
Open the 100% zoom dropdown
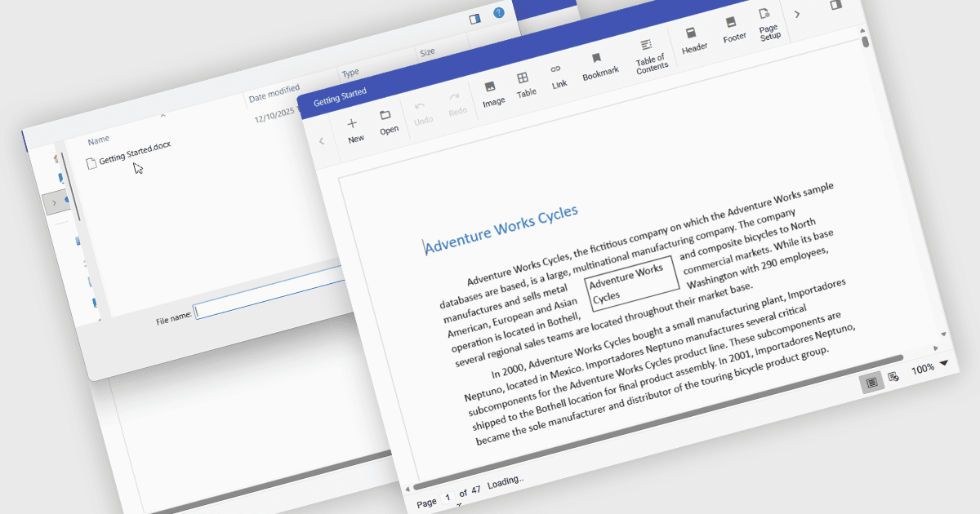coord(945,363)
